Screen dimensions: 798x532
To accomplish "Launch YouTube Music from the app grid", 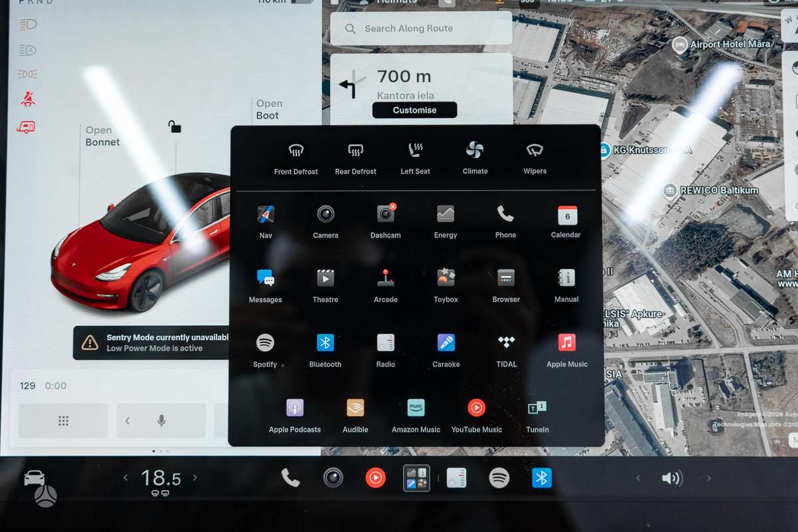I will pos(477,416).
